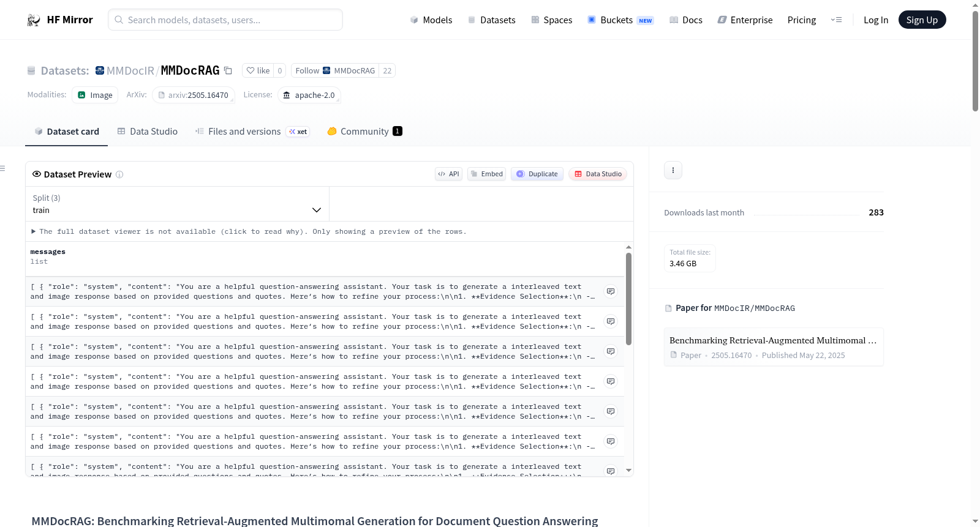Open the comment icon on the fifth preview row

click(x=611, y=411)
